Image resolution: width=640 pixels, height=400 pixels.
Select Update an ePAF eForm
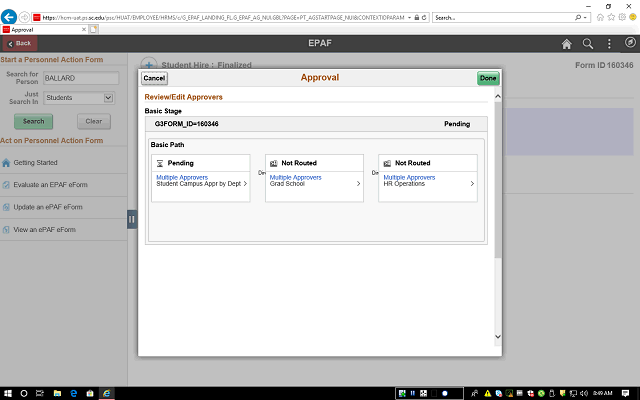[48, 207]
